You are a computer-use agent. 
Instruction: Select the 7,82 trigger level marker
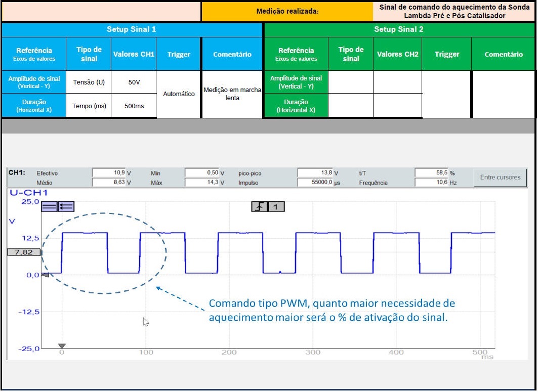(x=23, y=252)
